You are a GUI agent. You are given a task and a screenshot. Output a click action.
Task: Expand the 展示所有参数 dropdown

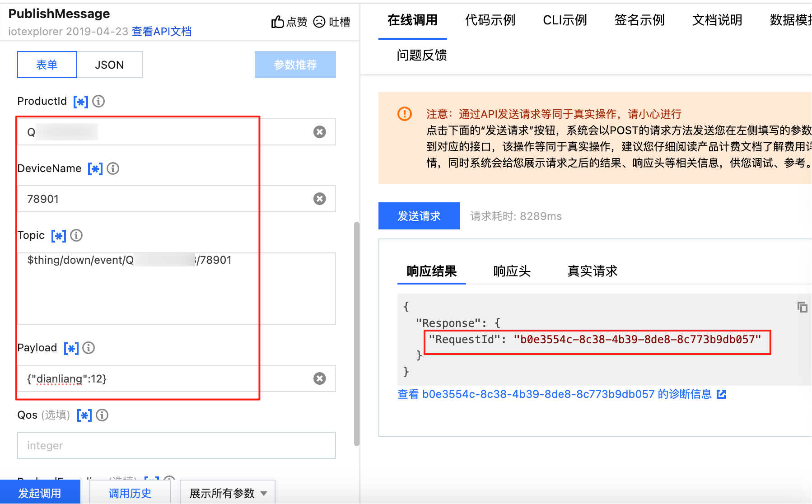click(228, 493)
